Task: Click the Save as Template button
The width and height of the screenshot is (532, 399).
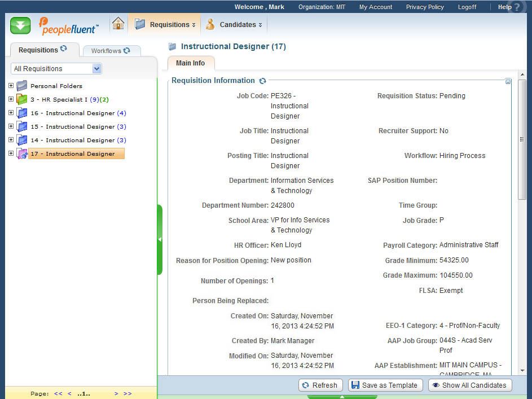Action: coord(385,385)
